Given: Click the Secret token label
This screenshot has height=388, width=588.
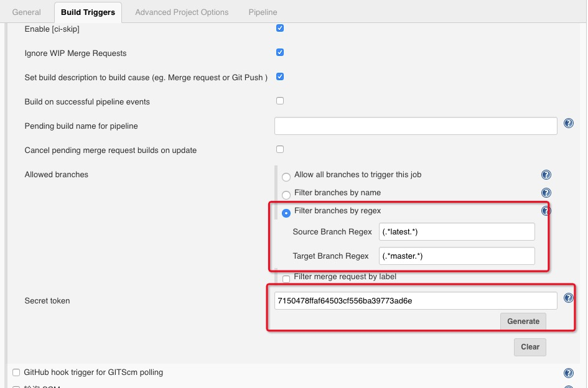Looking at the screenshot, I should pos(47,301).
